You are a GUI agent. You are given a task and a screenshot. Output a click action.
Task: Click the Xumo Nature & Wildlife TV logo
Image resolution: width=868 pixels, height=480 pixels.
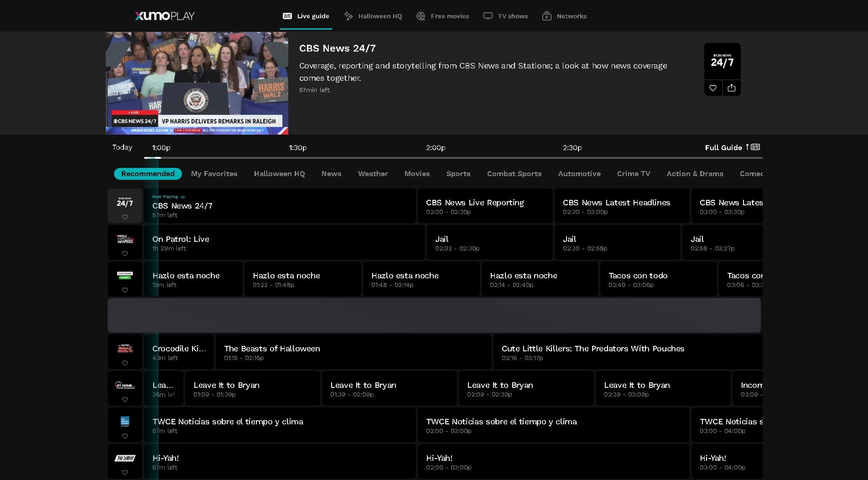coord(125,349)
